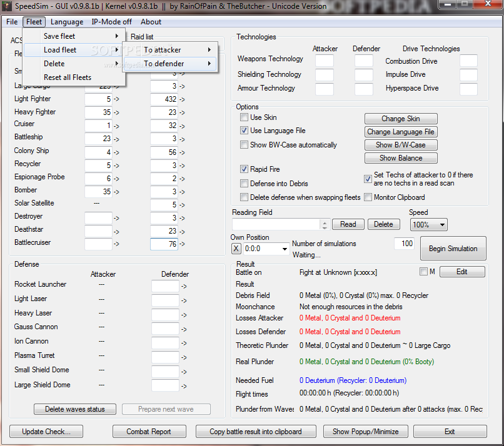The height and width of the screenshot is (446, 504).
Task: Click Delete button next to Read
Action: click(383, 224)
